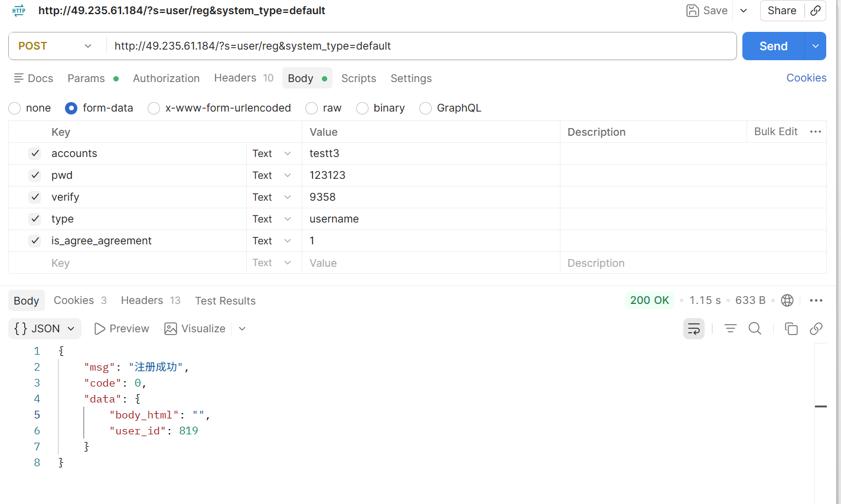
Task: Copy the response body to clipboard
Action: (x=791, y=329)
